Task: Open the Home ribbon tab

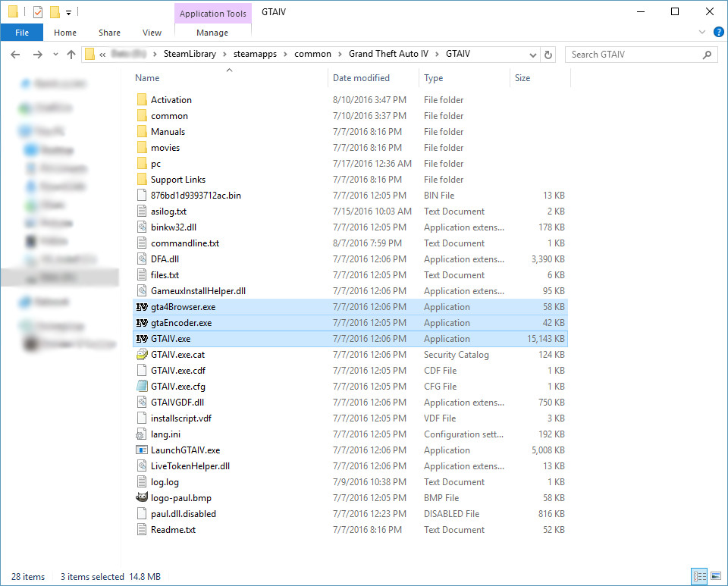Action: pos(65,33)
